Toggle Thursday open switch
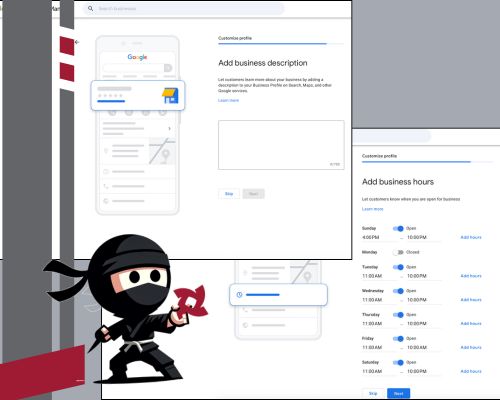 coord(398,315)
